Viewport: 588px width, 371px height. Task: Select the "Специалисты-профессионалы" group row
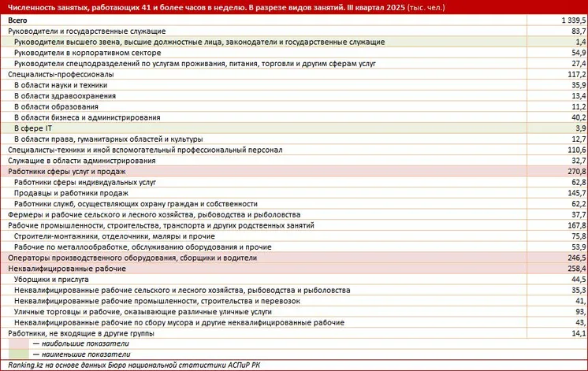pyautogui.click(x=61, y=74)
